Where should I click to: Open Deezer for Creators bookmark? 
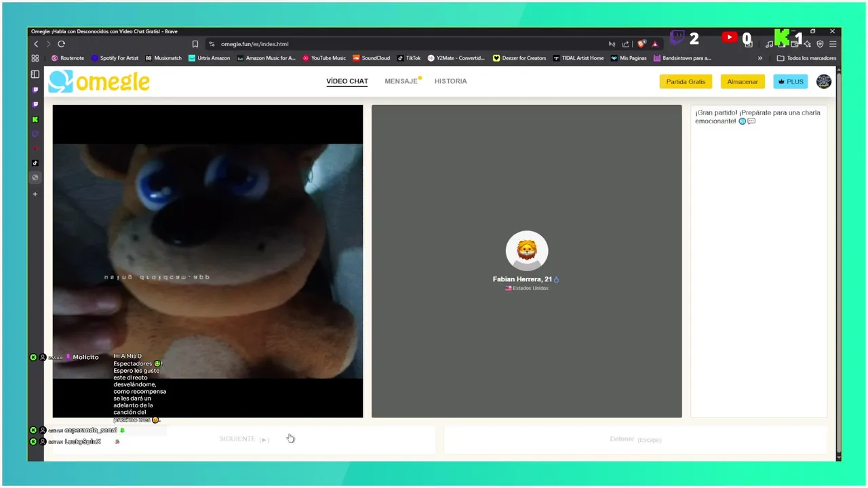pyautogui.click(x=519, y=58)
